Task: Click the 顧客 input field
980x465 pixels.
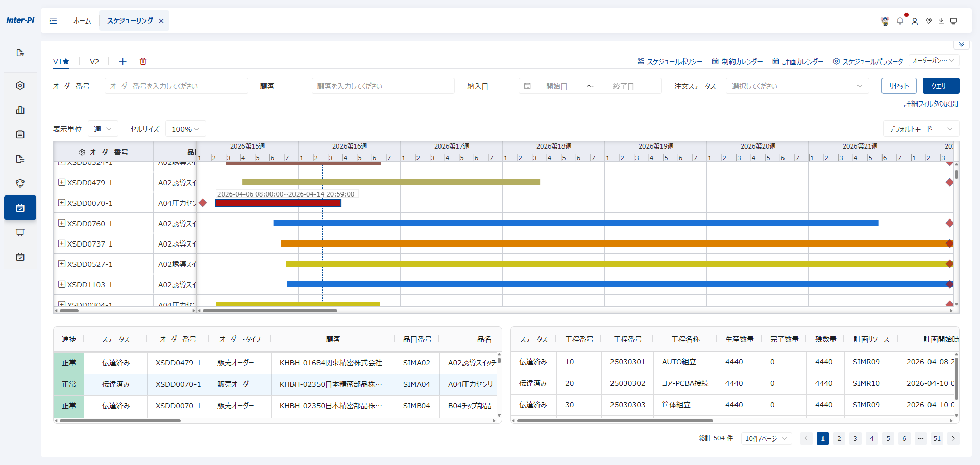Action: (383, 86)
